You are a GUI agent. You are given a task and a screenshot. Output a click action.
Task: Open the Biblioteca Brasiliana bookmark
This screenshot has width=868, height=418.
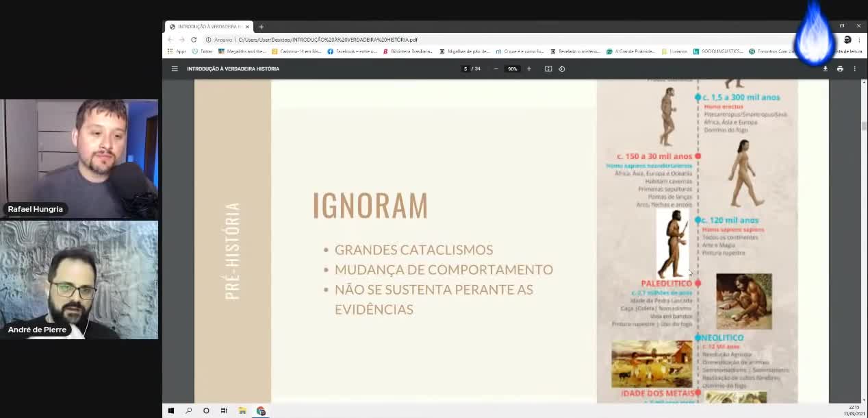pos(408,51)
